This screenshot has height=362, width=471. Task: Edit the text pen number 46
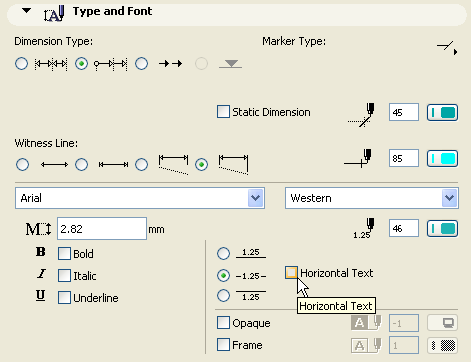coord(404,229)
